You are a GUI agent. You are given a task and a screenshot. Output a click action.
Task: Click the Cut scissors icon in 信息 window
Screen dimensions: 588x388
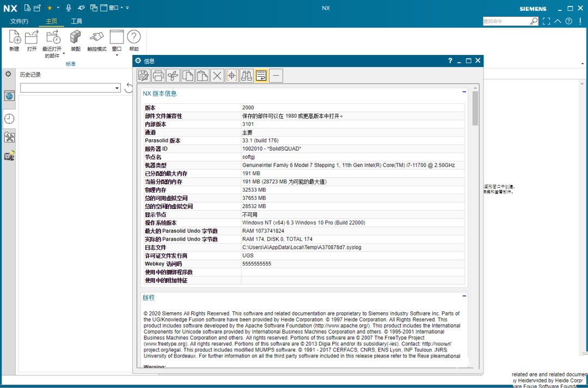point(173,76)
